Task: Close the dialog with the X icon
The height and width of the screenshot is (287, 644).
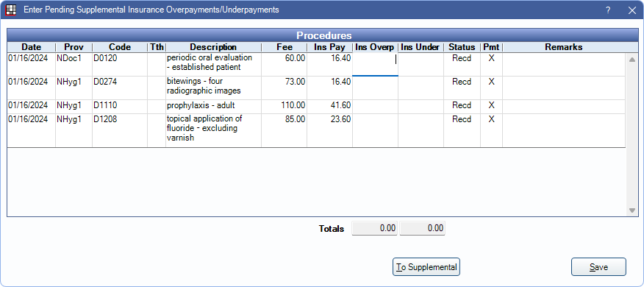Action: click(x=632, y=10)
